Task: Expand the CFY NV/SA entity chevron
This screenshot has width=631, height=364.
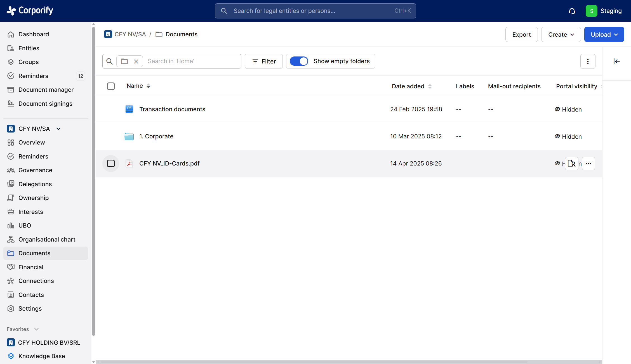Action: coord(58,129)
